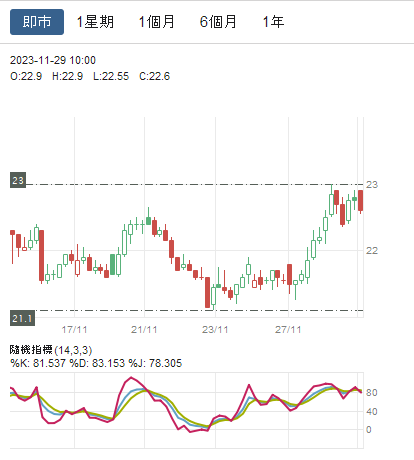Open the 1年 chart tab
The image size is (414, 460).
tap(273, 22)
